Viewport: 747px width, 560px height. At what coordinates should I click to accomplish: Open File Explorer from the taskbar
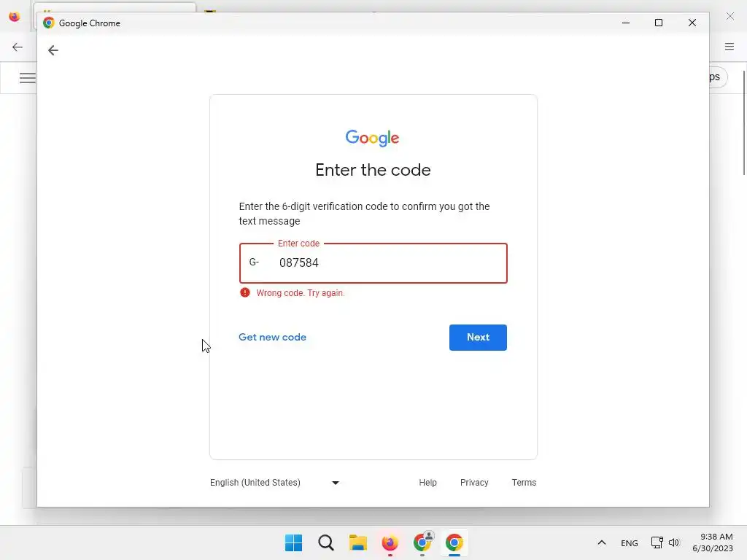pyautogui.click(x=357, y=542)
